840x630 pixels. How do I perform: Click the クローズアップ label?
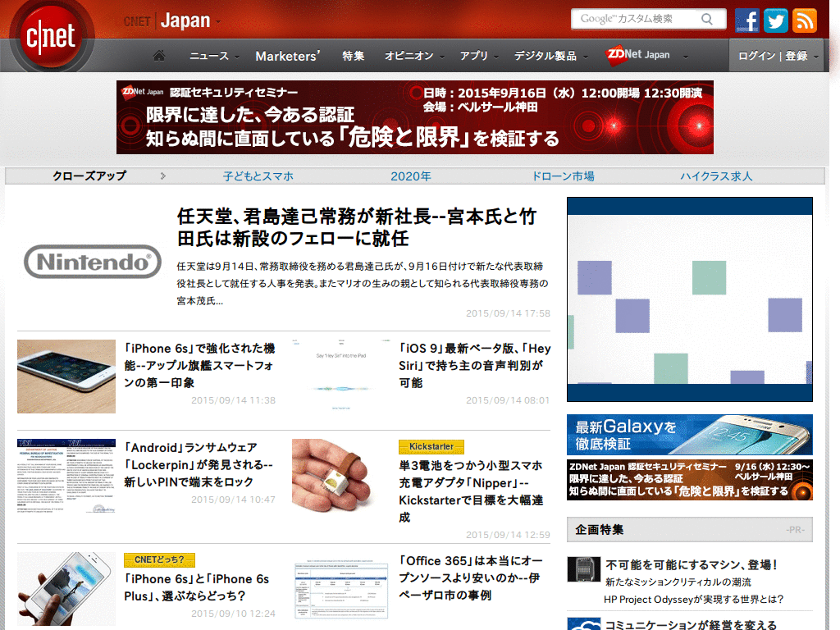tap(89, 176)
